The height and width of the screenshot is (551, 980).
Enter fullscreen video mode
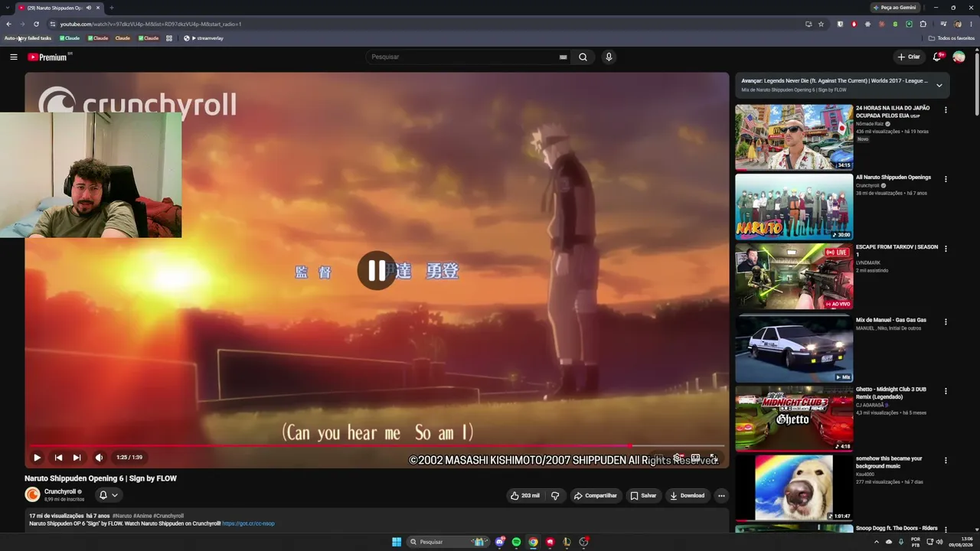point(714,458)
